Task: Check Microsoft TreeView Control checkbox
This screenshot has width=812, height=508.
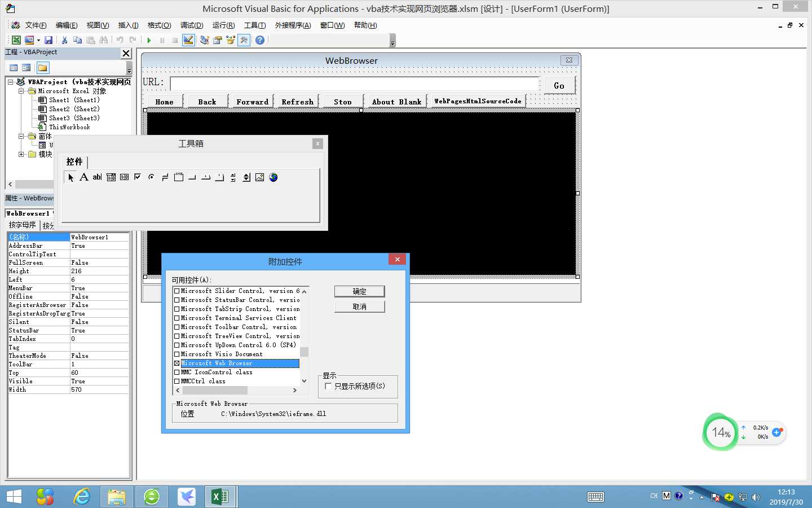Action: click(177, 336)
